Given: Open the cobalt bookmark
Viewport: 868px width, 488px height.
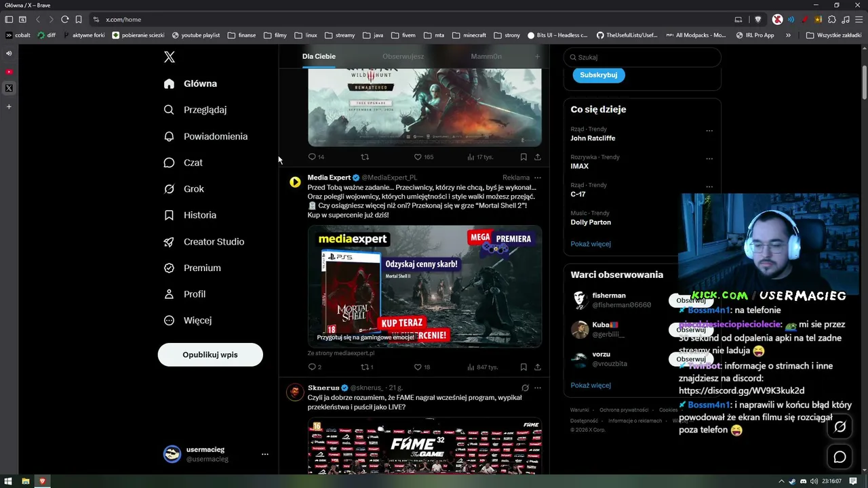Looking at the screenshot, I should pos(18,35).
